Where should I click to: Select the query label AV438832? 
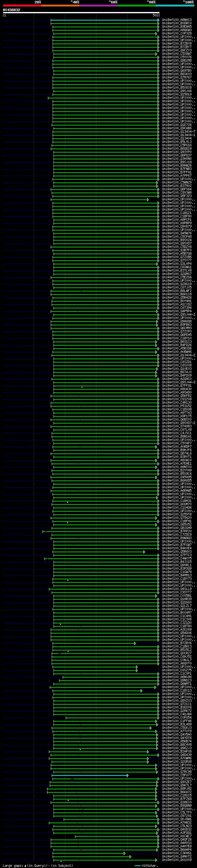[11, 10]
